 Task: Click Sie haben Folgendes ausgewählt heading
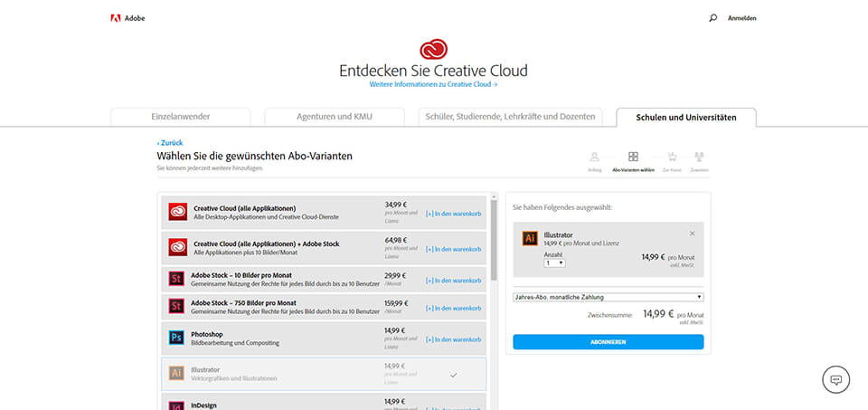click(x=562, y=208)
